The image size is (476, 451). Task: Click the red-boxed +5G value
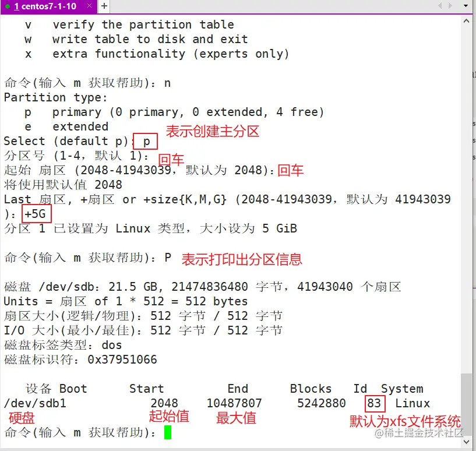pyautogui.click(x=36, y=214)
